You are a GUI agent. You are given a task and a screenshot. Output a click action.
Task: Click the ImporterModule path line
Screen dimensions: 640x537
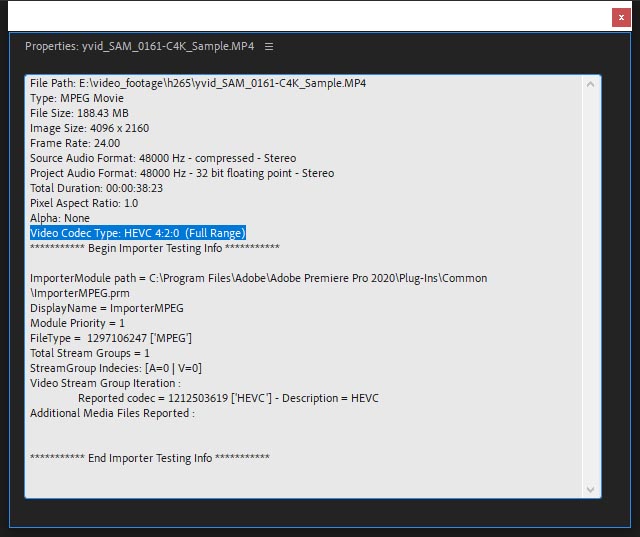click(x=258, y=278)
